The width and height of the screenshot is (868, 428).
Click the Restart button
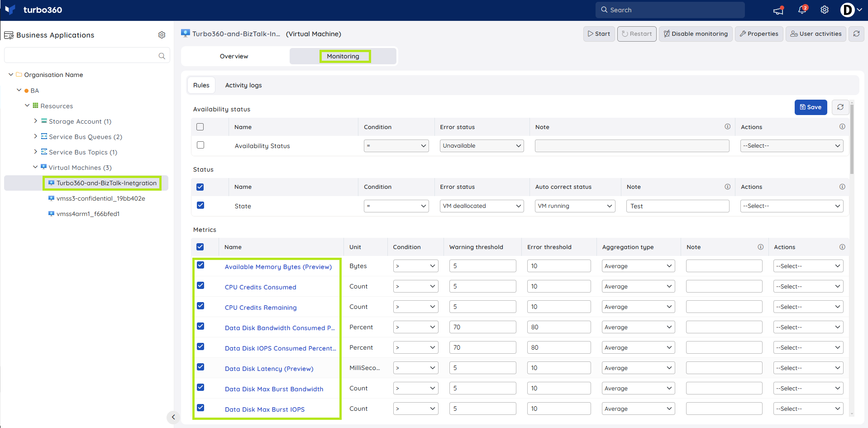637,34
